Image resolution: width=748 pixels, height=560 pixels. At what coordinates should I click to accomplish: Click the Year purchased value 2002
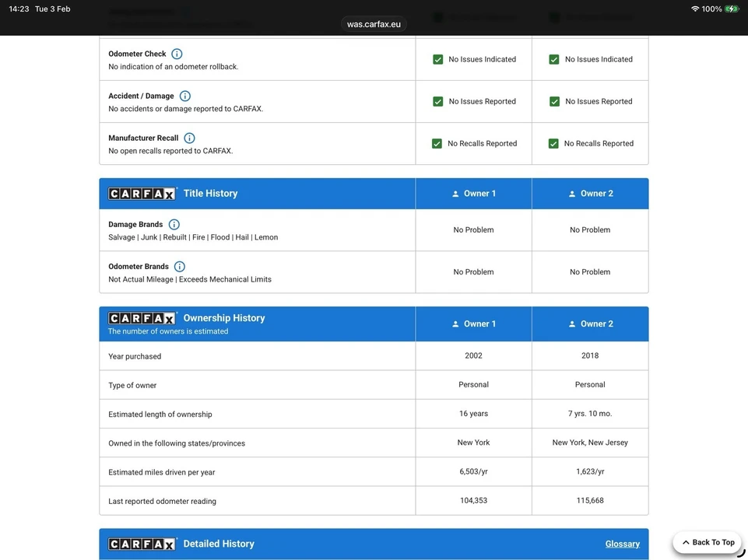pos(474,355)
